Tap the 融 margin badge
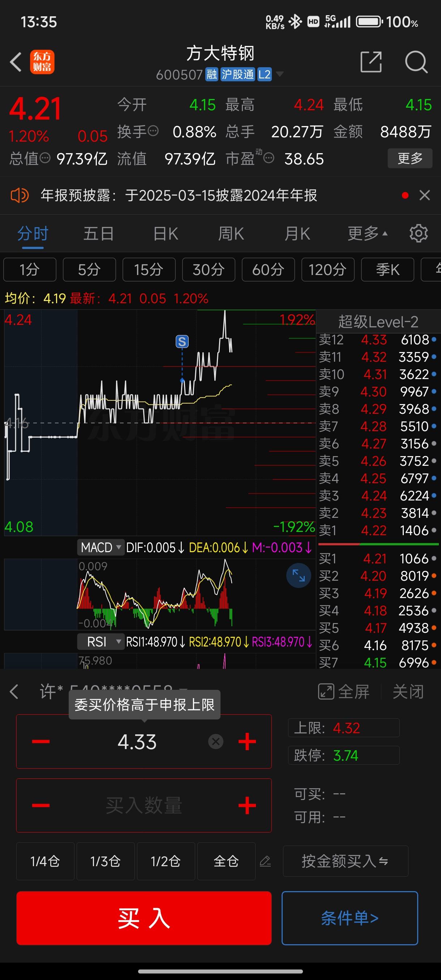The width and height of the screenshot is (441, 980). 212,74
